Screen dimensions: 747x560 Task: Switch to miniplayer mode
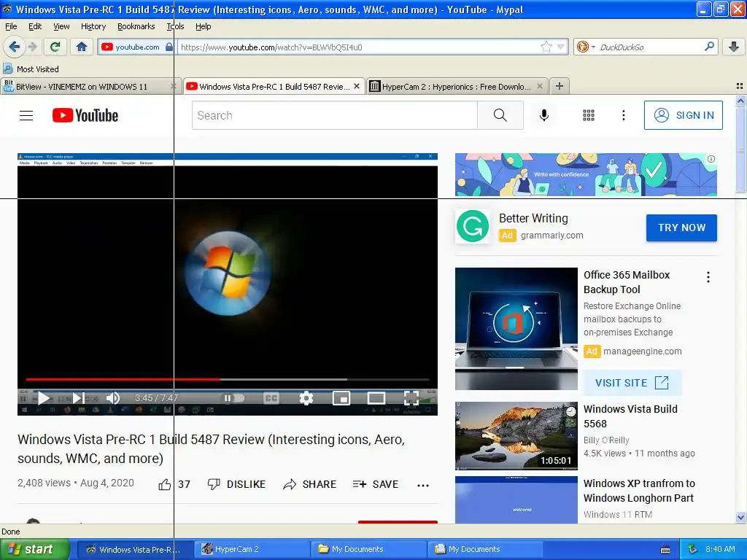coord(341,398)
